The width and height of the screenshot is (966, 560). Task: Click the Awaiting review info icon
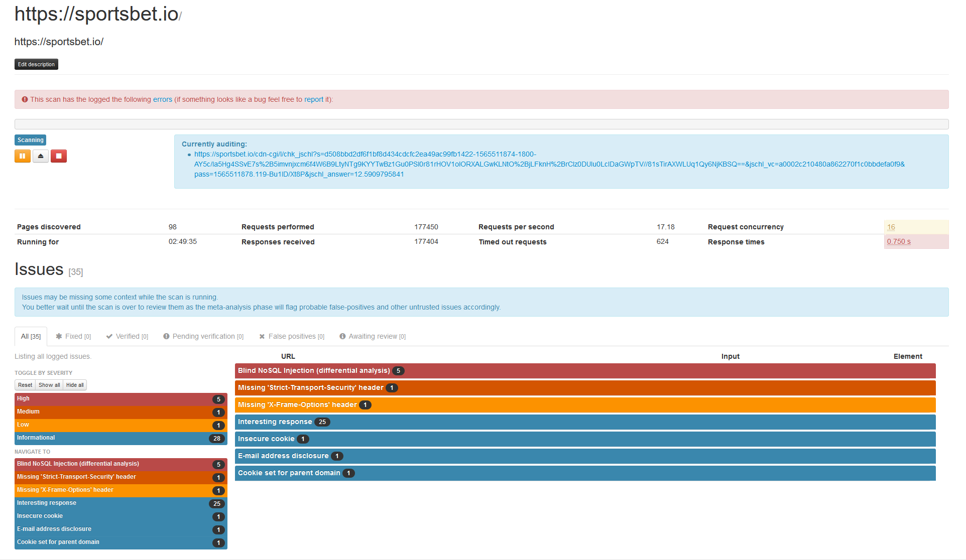coord(342,336)
